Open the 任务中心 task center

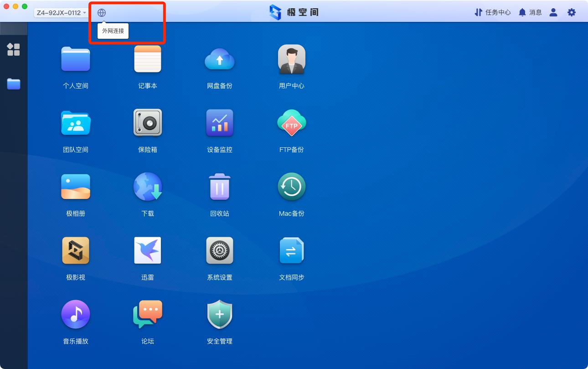point(493,12)
